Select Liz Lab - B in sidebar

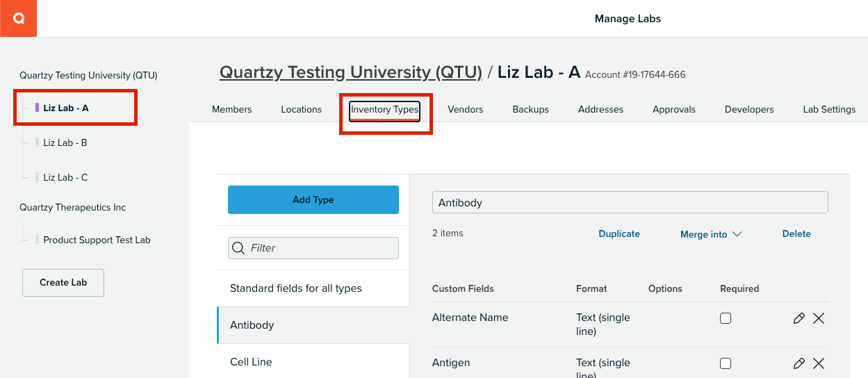(x=65, y=142)
